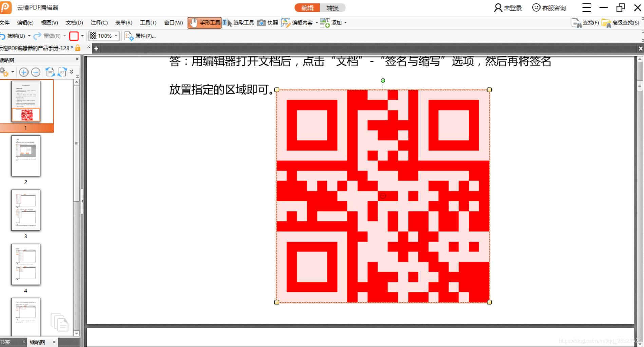Select page 4 thumbnail

(26, 265)
